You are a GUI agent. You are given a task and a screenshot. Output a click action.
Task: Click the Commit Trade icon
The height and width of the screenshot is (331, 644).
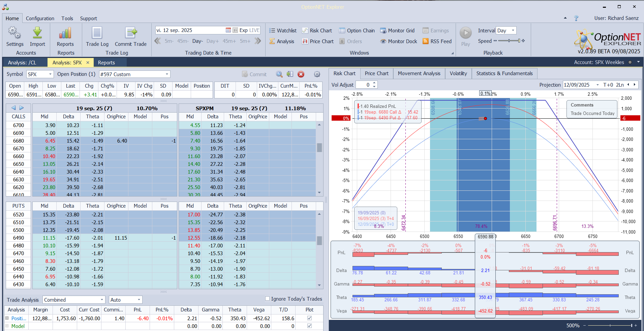(131, 37)
